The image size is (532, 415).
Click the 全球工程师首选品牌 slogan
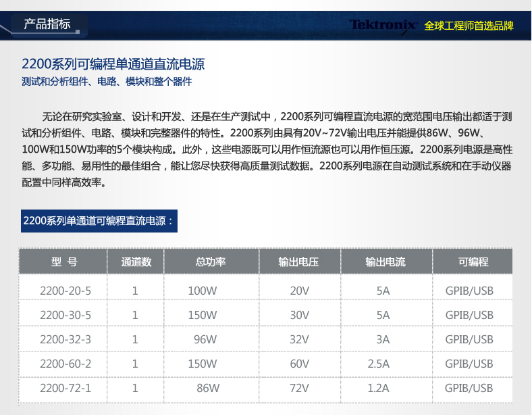[x=469, y=26]
